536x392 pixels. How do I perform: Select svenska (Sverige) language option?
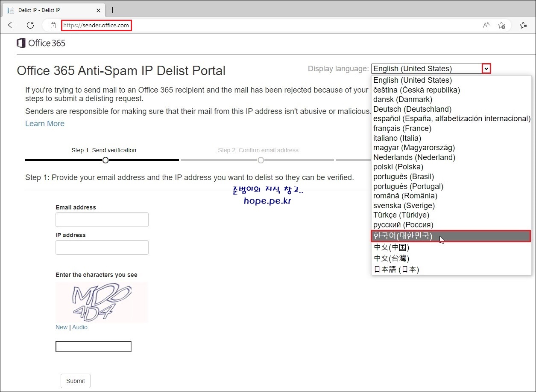click(x=451, y=206)
